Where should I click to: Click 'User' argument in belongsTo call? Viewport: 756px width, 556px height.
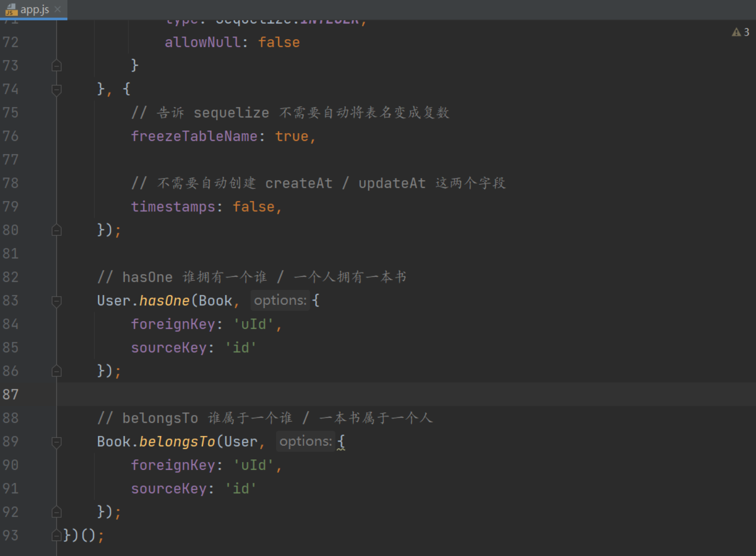[x=241, y=442]
